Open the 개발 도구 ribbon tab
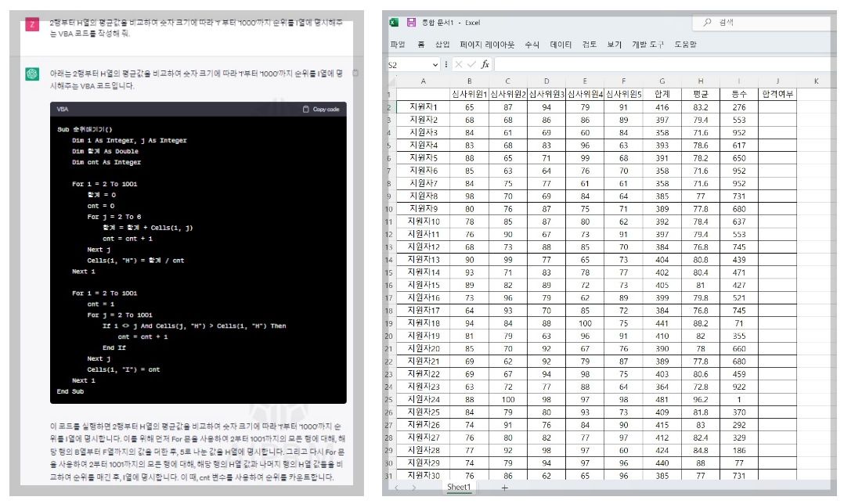Viewport: 844px width, 504px height. point(647,45)
